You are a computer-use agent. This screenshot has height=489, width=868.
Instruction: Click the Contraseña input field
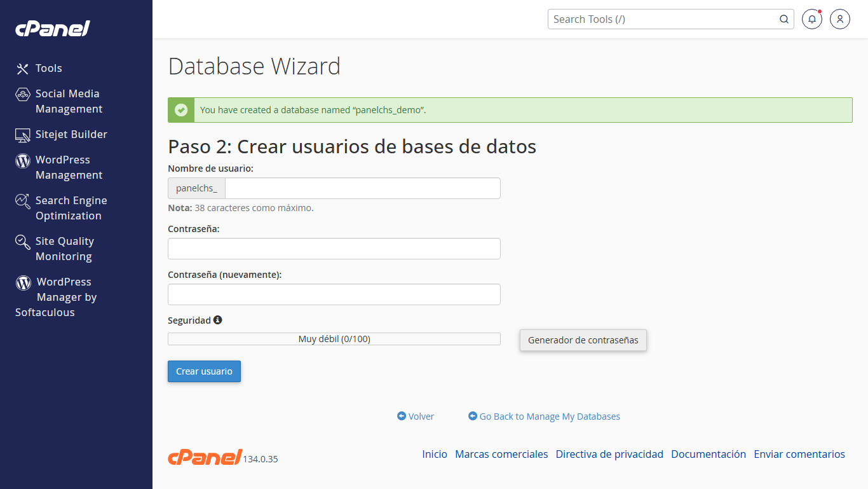[334, 249]
